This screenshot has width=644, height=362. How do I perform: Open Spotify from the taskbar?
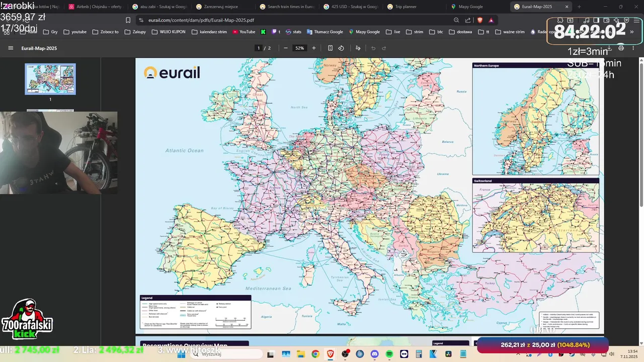(389, 354)
